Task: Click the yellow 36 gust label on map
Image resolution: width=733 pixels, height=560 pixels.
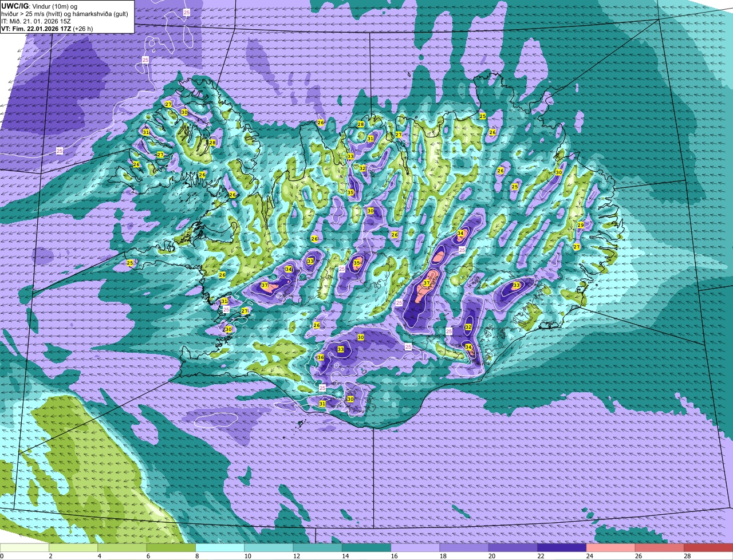Action: [x=321, y=357]
